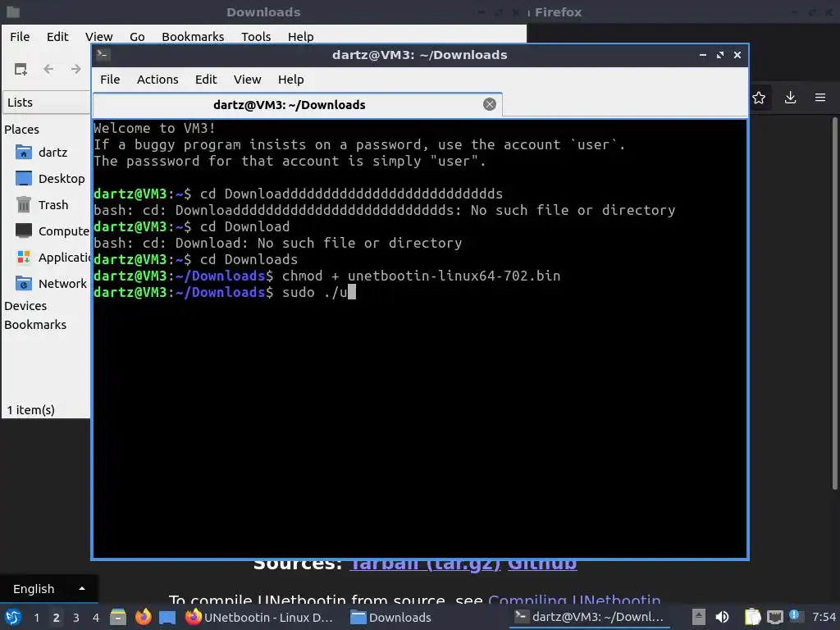Focus the terminal command prompt area

tap(419, 339)
